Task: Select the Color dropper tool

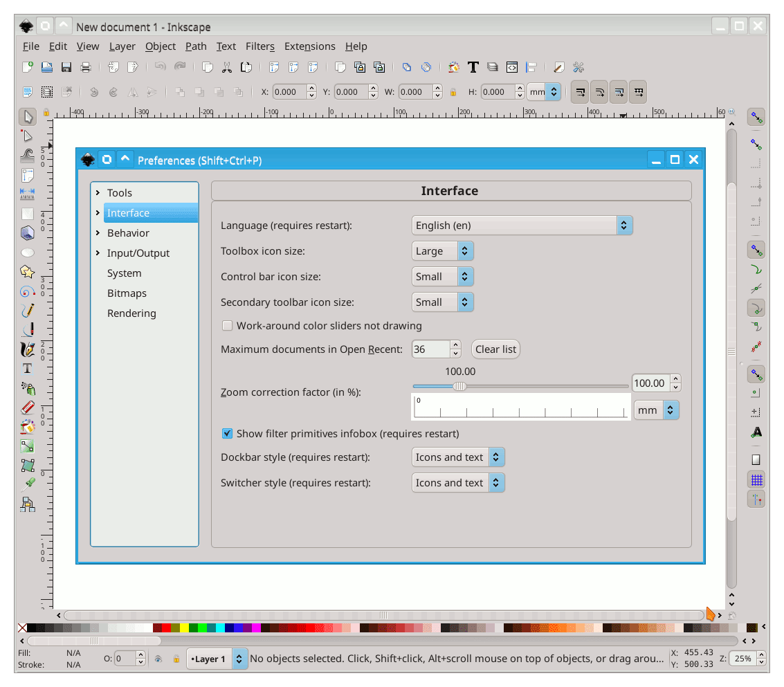Action: [28, 484]
